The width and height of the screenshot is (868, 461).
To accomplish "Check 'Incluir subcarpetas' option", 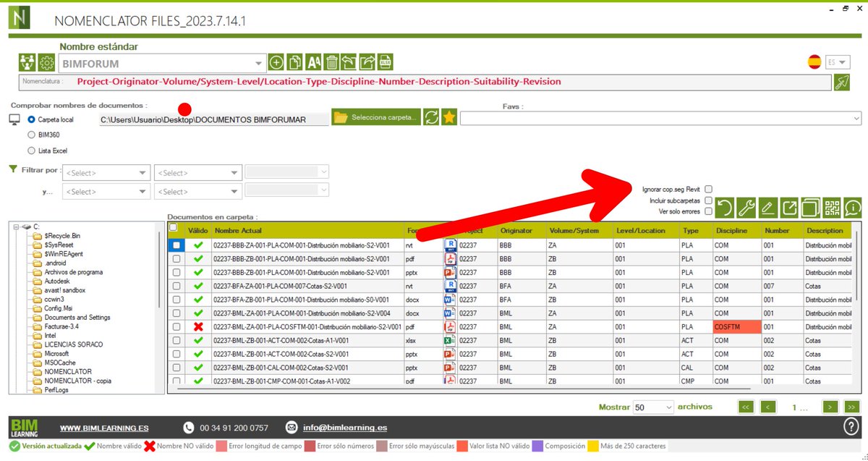I will (x=708, y=200).
